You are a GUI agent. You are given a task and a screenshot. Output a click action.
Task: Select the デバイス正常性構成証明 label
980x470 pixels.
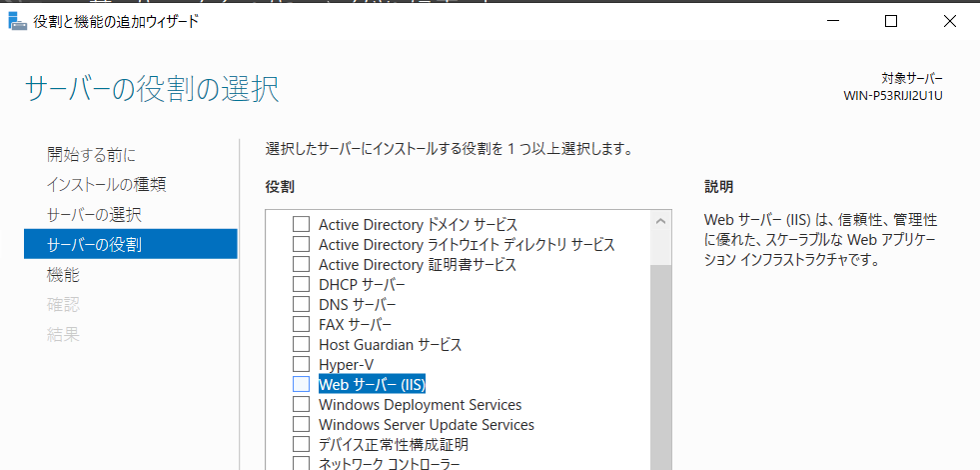[x=394, y=445]
